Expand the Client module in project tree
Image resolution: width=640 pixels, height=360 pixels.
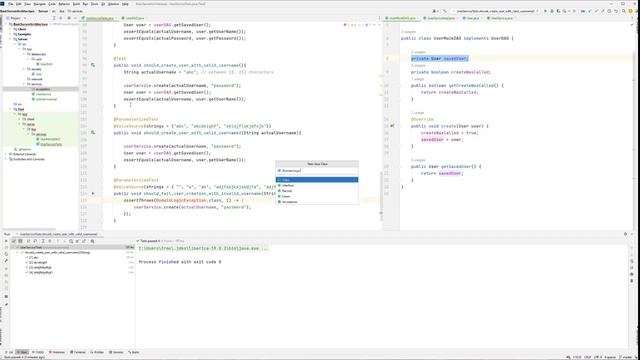point(11,29)
